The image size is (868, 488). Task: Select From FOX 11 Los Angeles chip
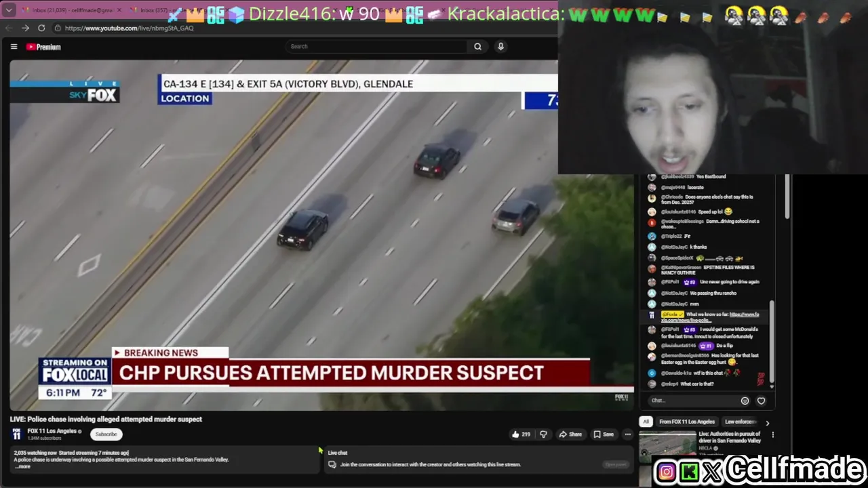[686, 422]
